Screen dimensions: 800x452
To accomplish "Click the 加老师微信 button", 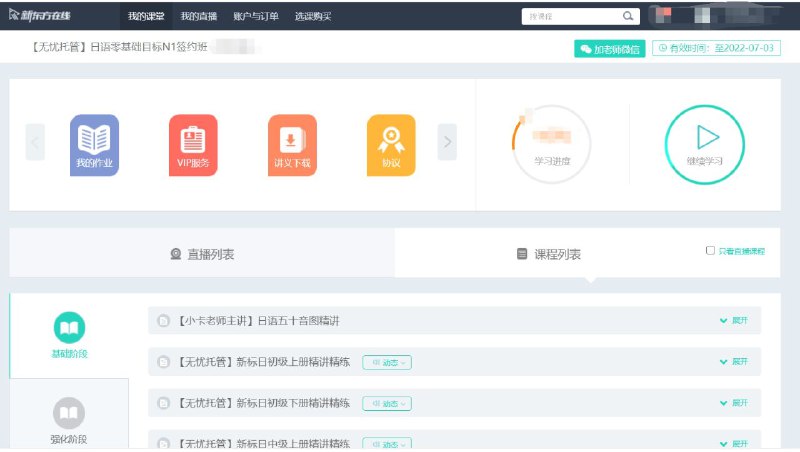I will (610, 49).
